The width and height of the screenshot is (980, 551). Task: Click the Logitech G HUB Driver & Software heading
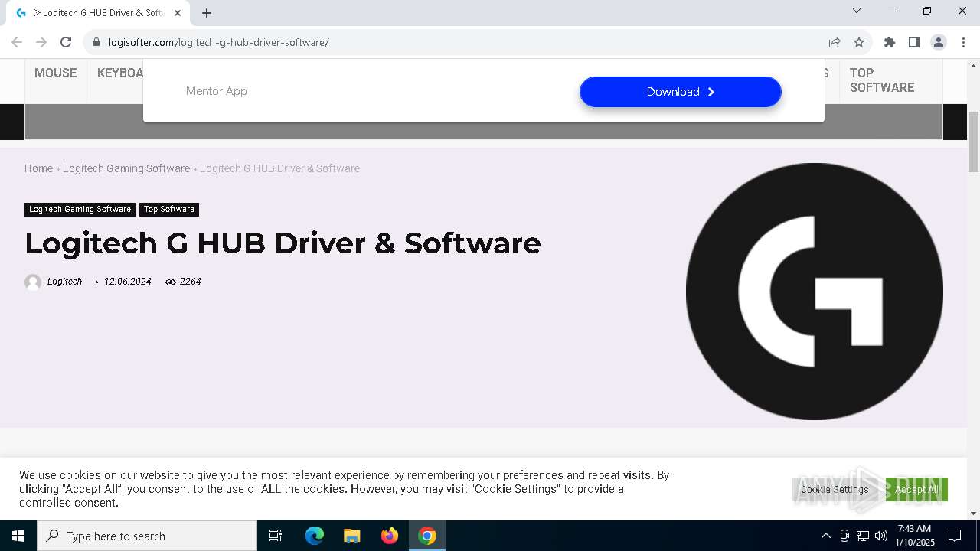(x=283, y=243)
